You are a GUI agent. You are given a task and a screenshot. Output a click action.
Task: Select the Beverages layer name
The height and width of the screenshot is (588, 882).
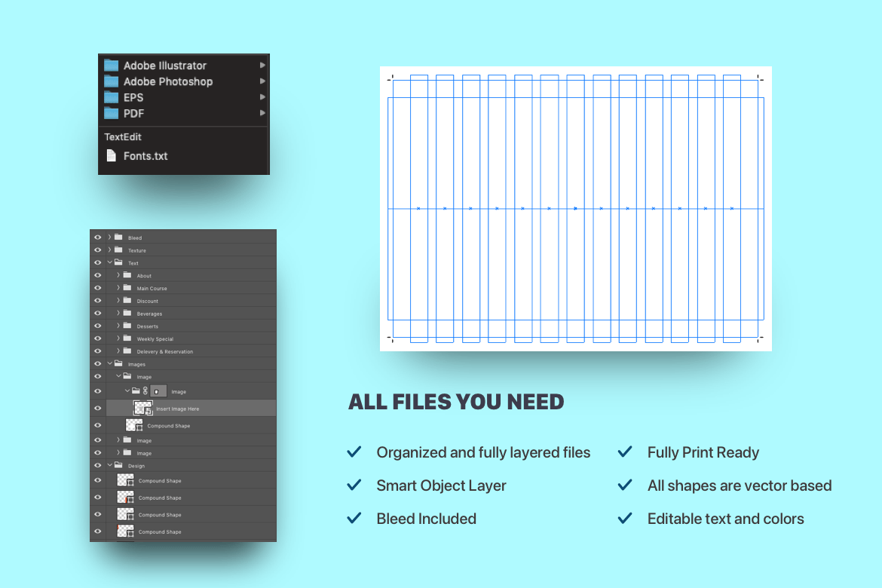click(x=149, y=314)
